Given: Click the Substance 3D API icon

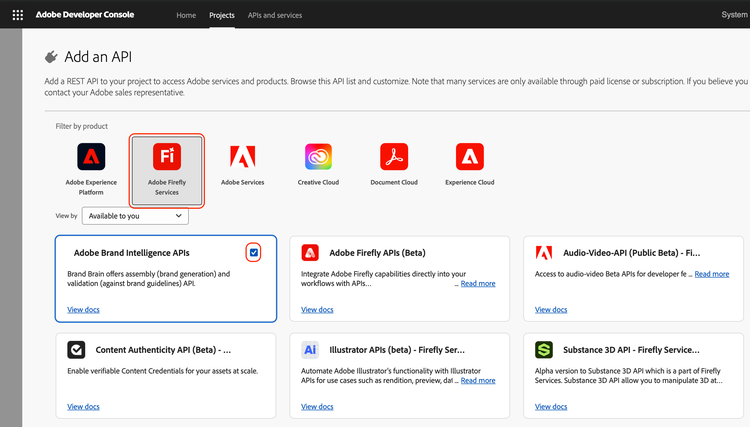Looking at the screenshot, I should coord(544,350).
